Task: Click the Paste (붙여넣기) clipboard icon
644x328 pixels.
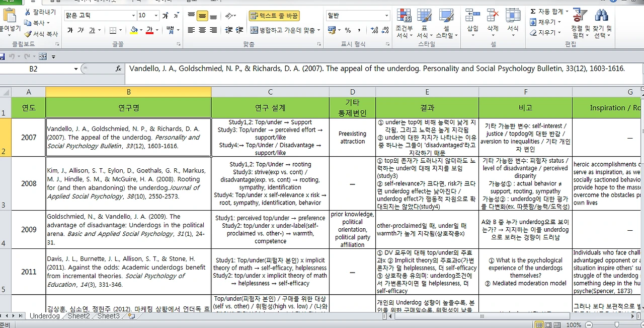Action: tap(9, 16)
